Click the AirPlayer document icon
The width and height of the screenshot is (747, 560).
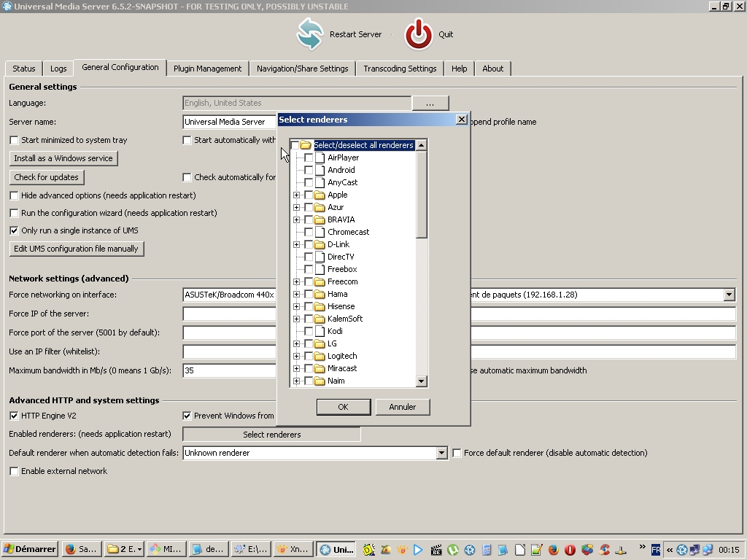point(320,157)
